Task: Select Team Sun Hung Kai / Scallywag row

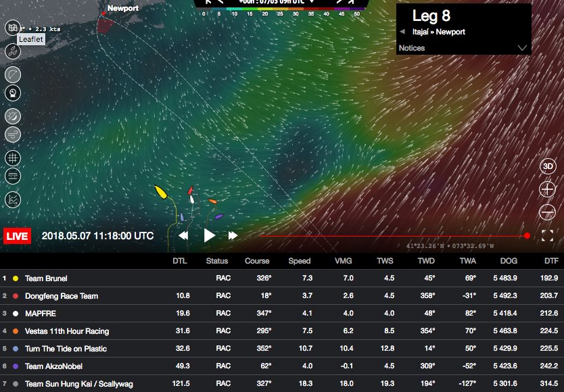Action: click(282, 384)
